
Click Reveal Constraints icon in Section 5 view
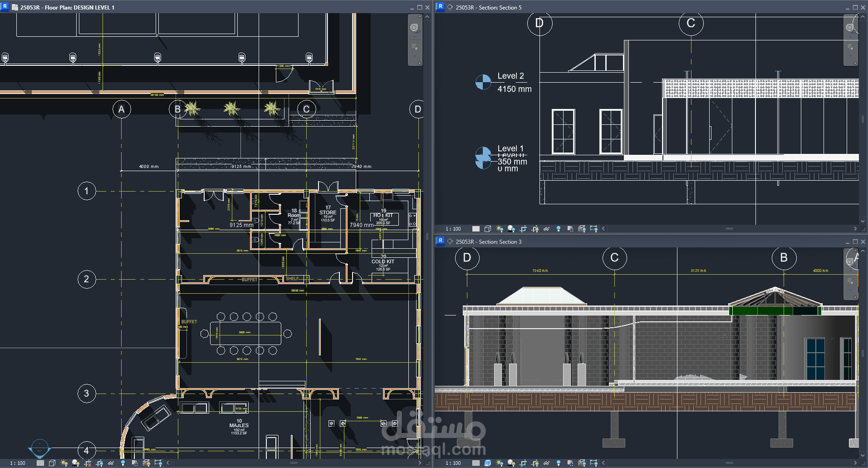pyautogui.click(x=594, y=229)
